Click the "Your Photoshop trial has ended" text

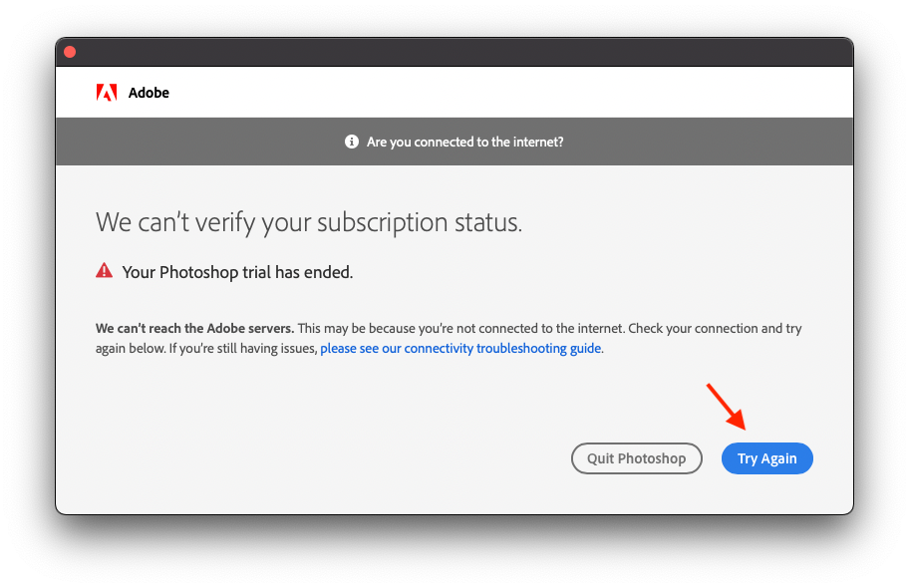pos(237,272)
